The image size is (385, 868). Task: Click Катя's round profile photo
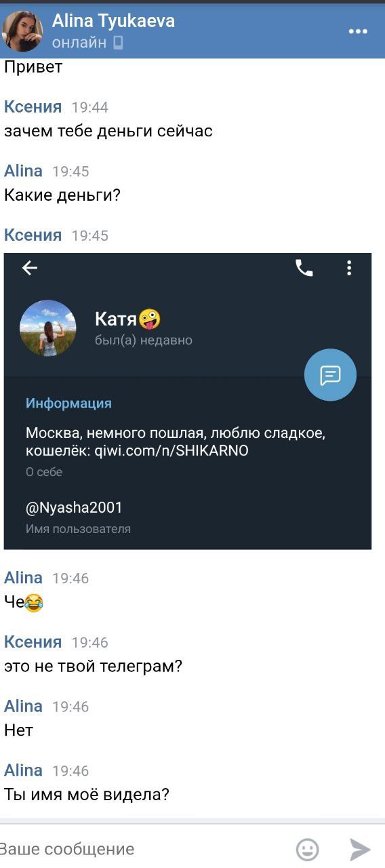click(x=47, y=328)
